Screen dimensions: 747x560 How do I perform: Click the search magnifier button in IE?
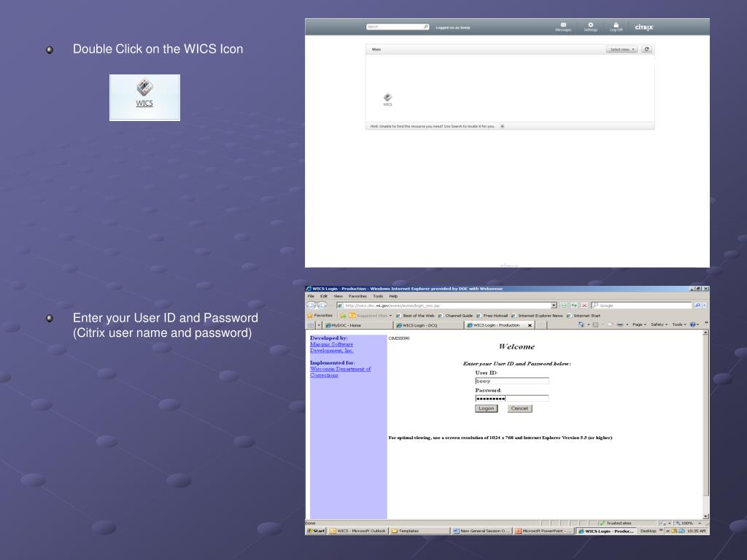(698, 306)
